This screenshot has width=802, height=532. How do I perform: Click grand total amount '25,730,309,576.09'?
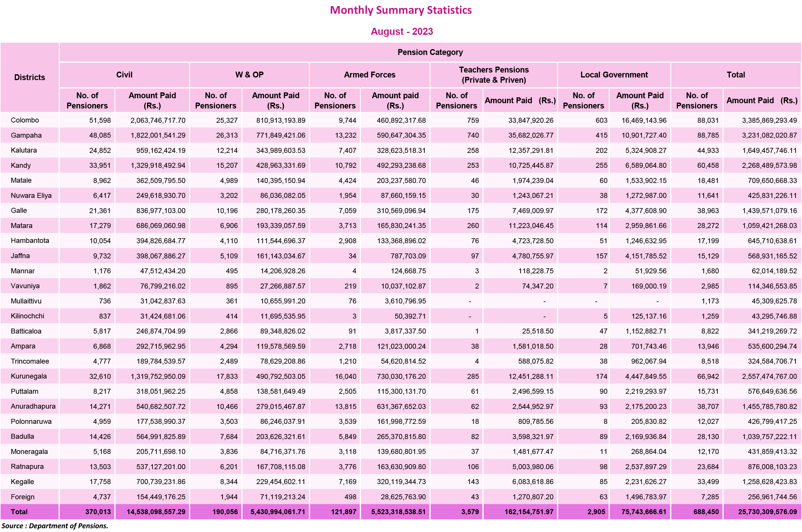click(x=767, y=512)
